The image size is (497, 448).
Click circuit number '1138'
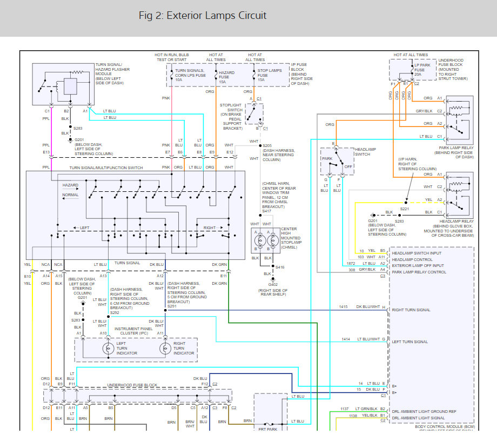353,416
